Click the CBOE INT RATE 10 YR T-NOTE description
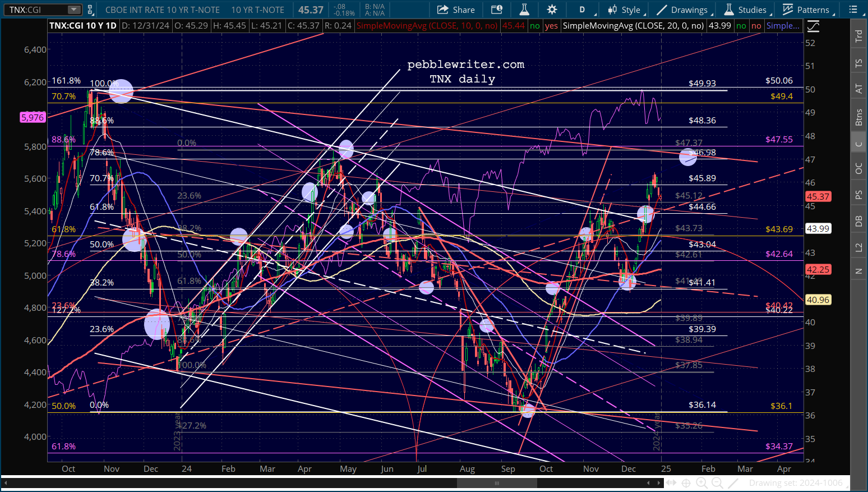 point(163,10)
